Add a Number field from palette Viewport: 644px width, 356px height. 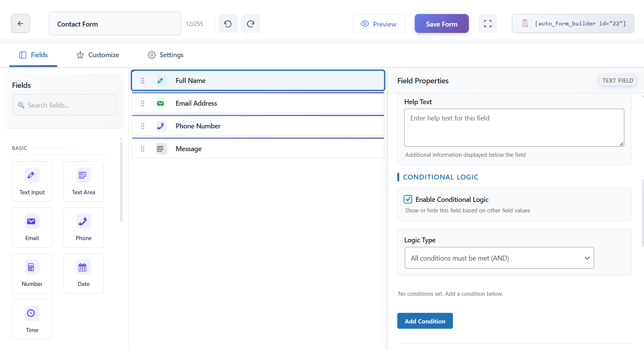[x=32, y=273]
